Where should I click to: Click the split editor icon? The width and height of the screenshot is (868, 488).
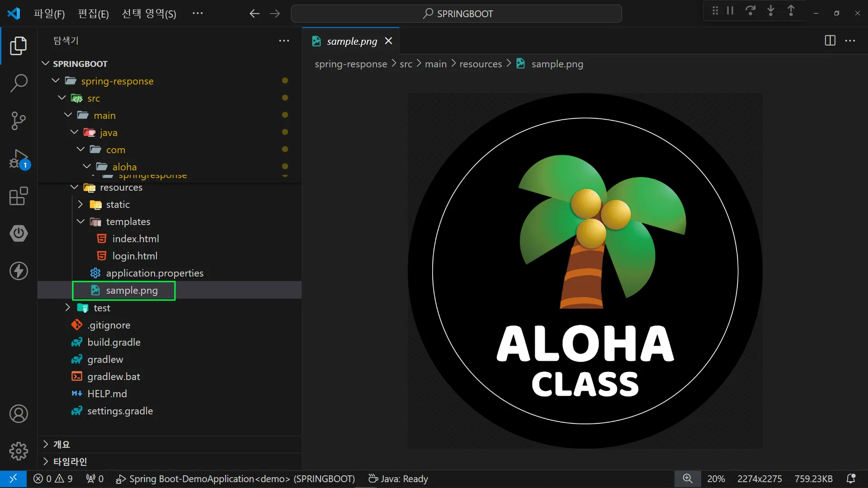click(830, 41)
